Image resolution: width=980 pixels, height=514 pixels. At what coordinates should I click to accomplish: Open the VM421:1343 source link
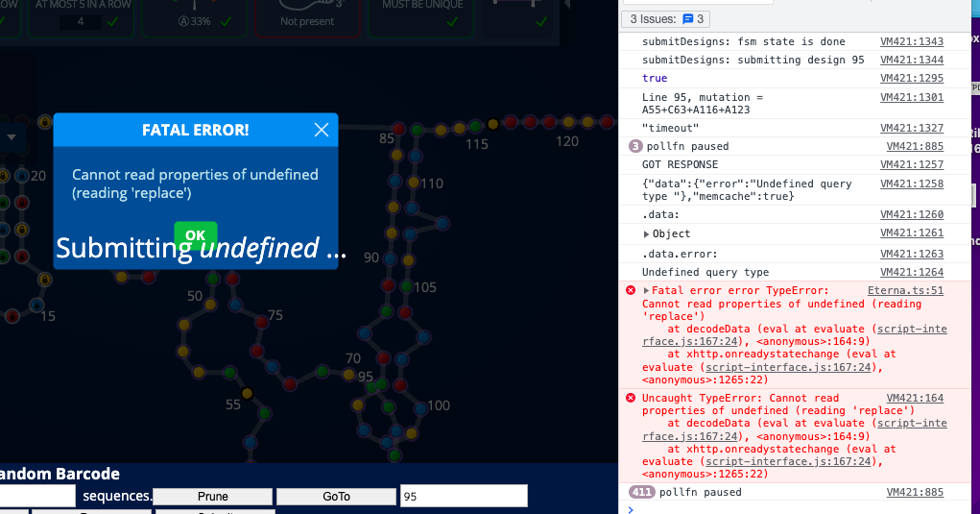[x=911, y=41]
